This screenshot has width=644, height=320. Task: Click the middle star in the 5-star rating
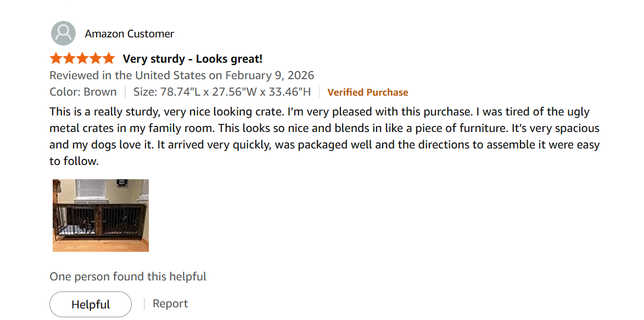82,58
